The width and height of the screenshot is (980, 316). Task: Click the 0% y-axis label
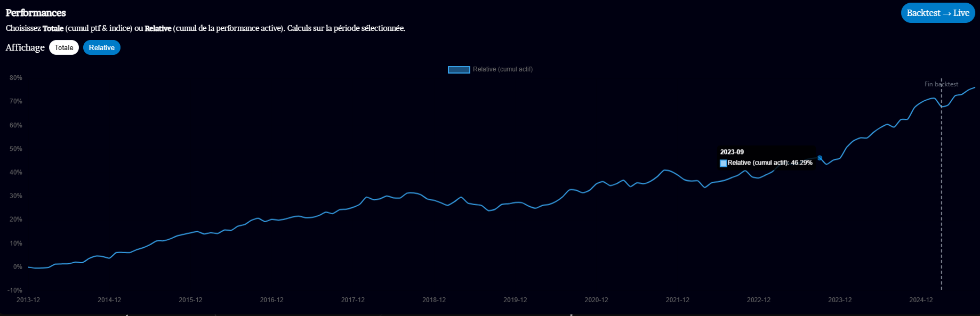tap(18, 267)
